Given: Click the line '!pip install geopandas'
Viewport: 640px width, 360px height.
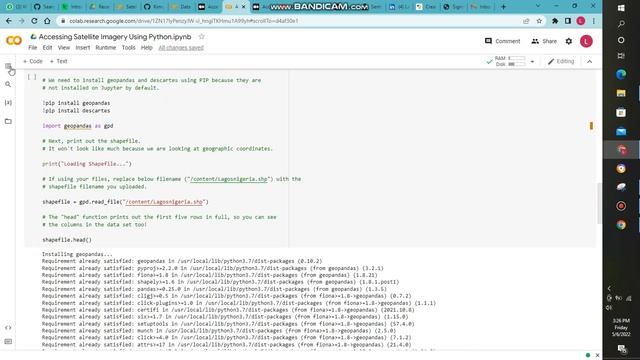Looking at the screenshot, I should [x=76, y=103].
